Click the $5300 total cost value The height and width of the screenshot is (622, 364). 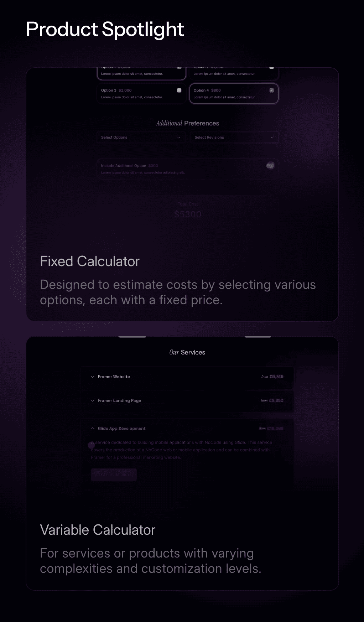click(188, 214)
